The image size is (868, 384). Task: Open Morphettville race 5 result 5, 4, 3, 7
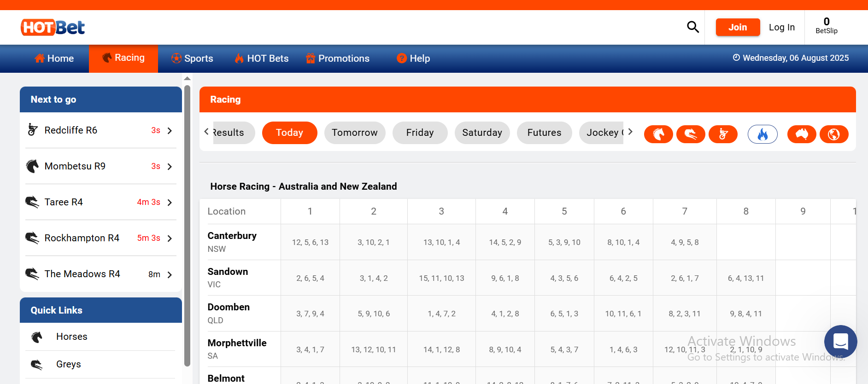point(564,349)
